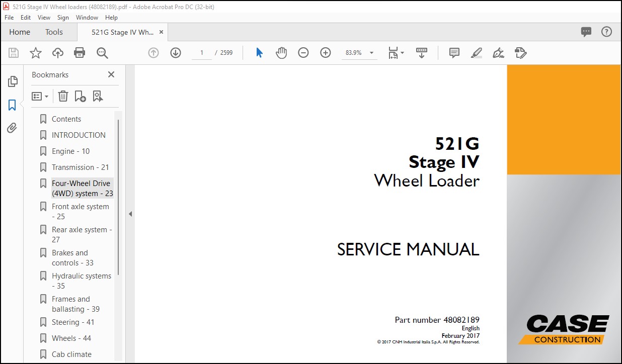
Task: Open Attachments paperclip panel
Action: click(12, 128)
